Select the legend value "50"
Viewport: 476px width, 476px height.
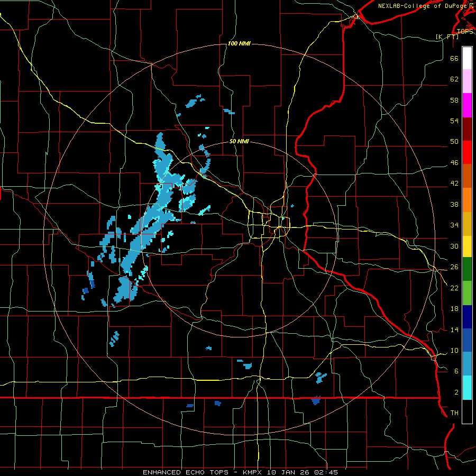coord(454,142)
